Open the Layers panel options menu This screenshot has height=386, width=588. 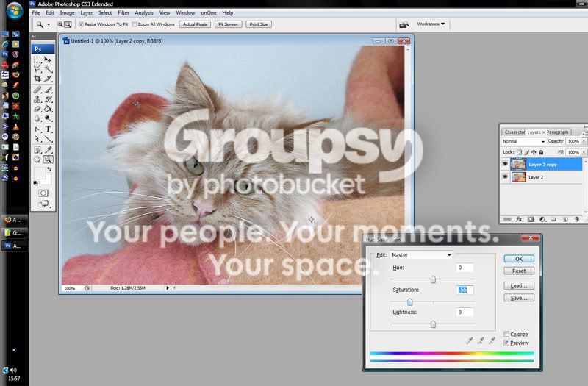(x=585, y=132)
